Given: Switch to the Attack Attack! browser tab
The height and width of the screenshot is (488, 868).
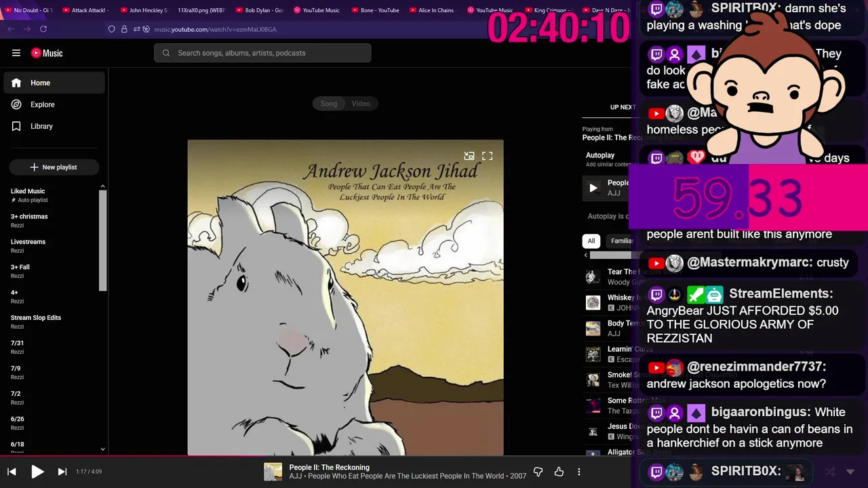Looking at the screenshot, I should coord(87,10).
